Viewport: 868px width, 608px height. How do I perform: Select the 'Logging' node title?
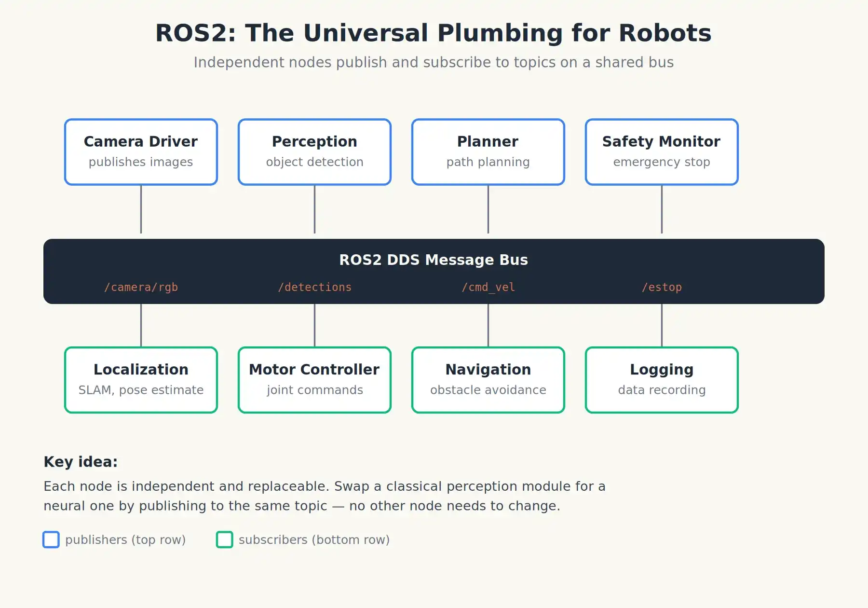click(x=662, y=370)
